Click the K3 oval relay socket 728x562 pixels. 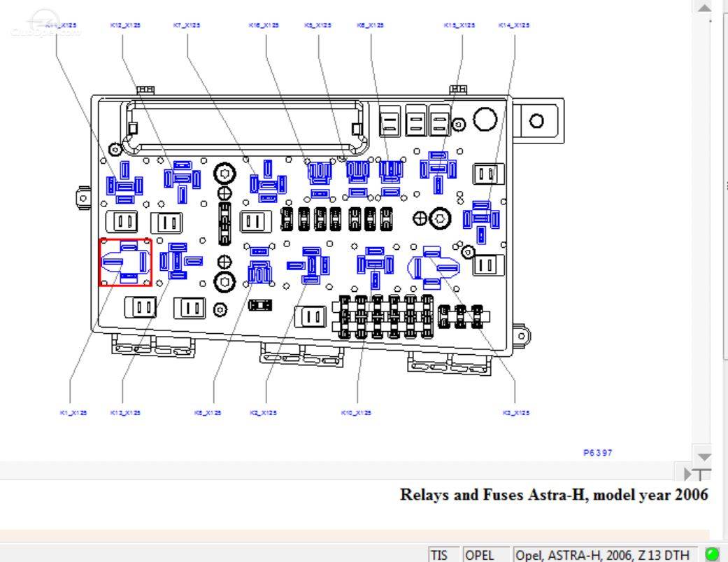pos(434,268)
